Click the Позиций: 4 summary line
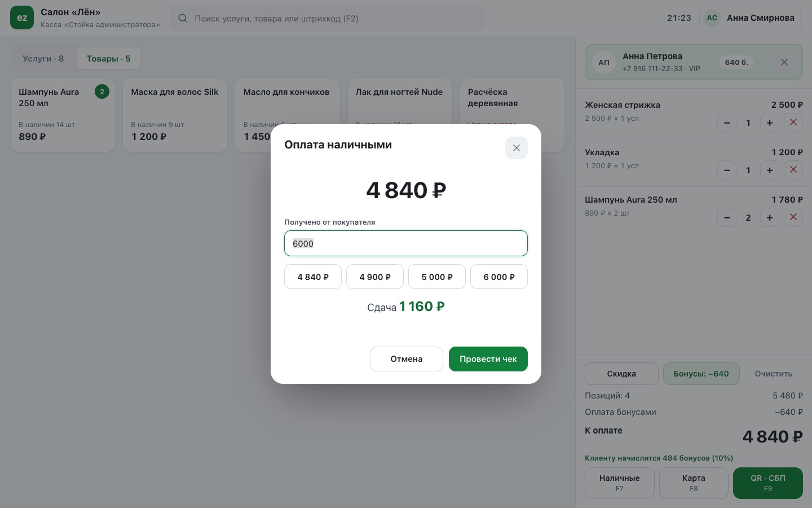 tap(694, 396)
